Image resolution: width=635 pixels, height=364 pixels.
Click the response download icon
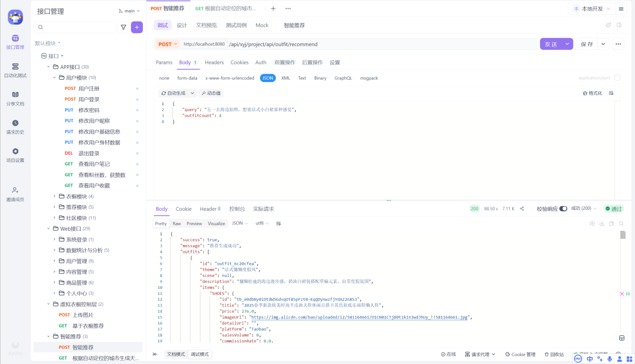(602, 224)
